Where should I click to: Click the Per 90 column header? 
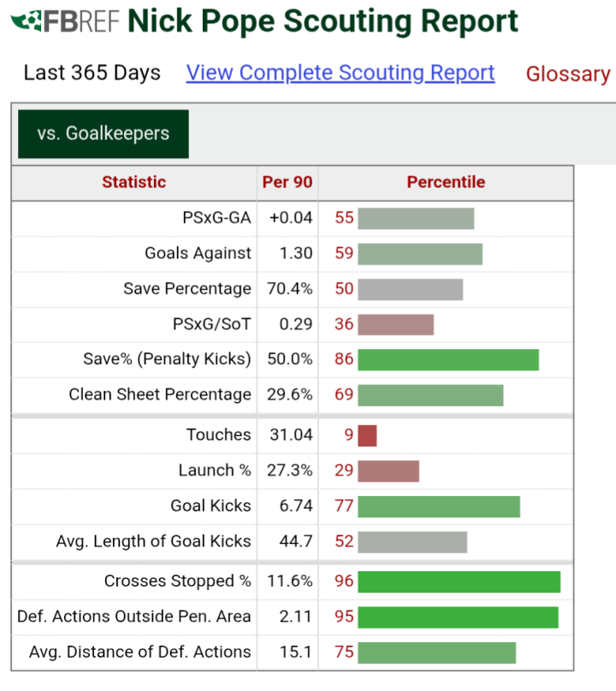(287, 182)
